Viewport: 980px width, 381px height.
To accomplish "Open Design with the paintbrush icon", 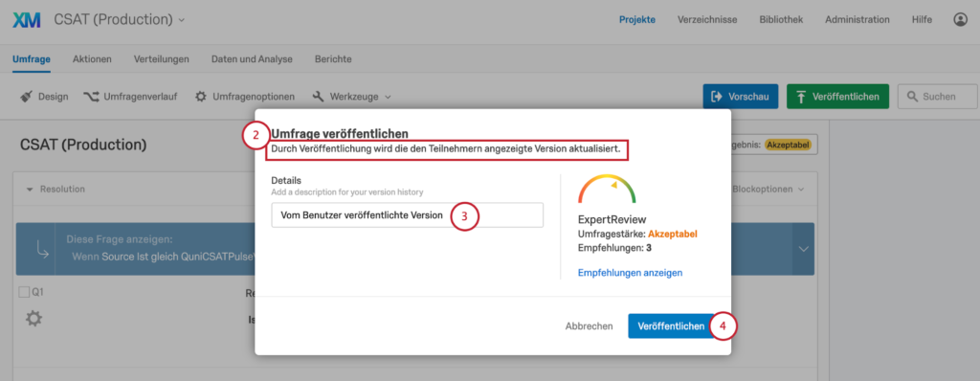I will (x=44, y=97).
